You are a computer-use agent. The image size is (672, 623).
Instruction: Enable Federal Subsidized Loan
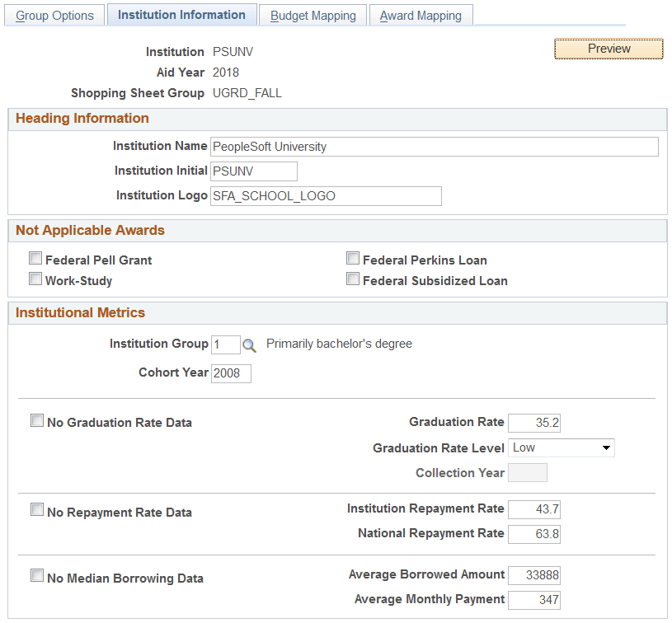click(353, 279)
